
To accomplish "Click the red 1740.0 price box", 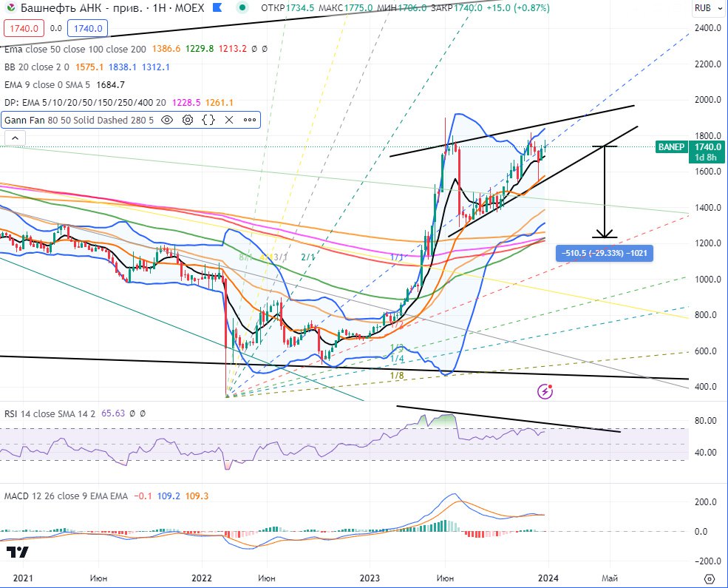I will tap(24, 28).
